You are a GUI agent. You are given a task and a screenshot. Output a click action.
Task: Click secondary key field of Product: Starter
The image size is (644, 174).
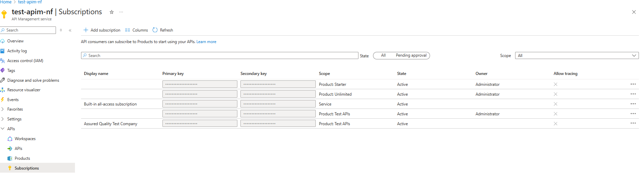tap(278, 84)
